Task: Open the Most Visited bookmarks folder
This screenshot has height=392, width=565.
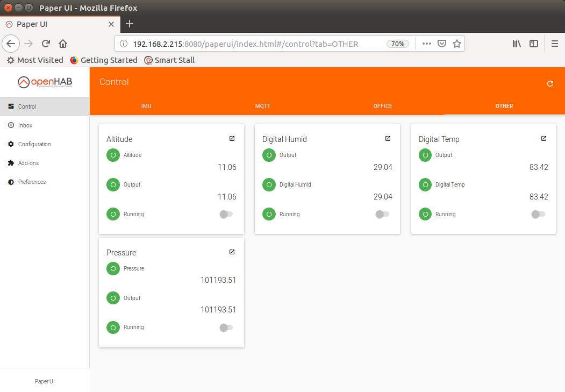Action: 35,60
